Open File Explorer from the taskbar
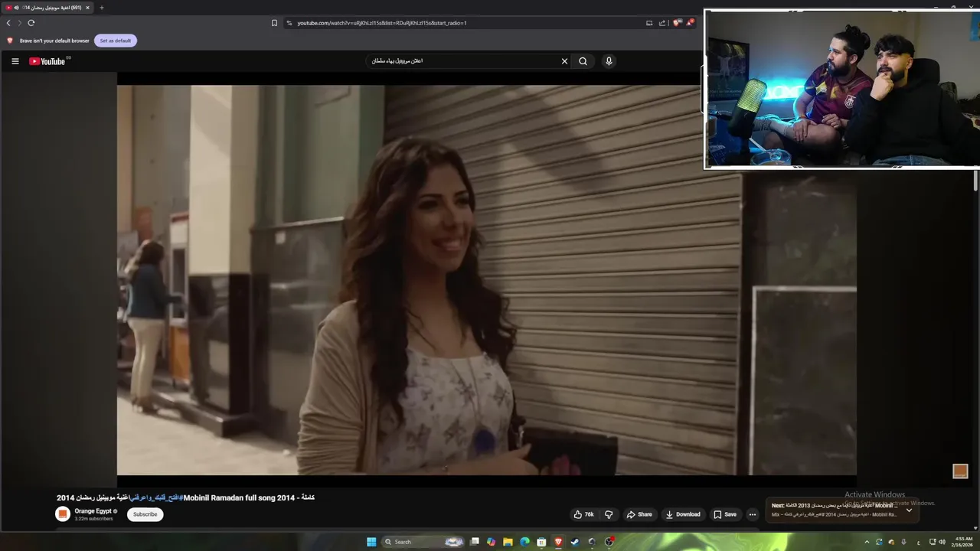This screenshot has height=551, width=980. click(x=508, y=542)
